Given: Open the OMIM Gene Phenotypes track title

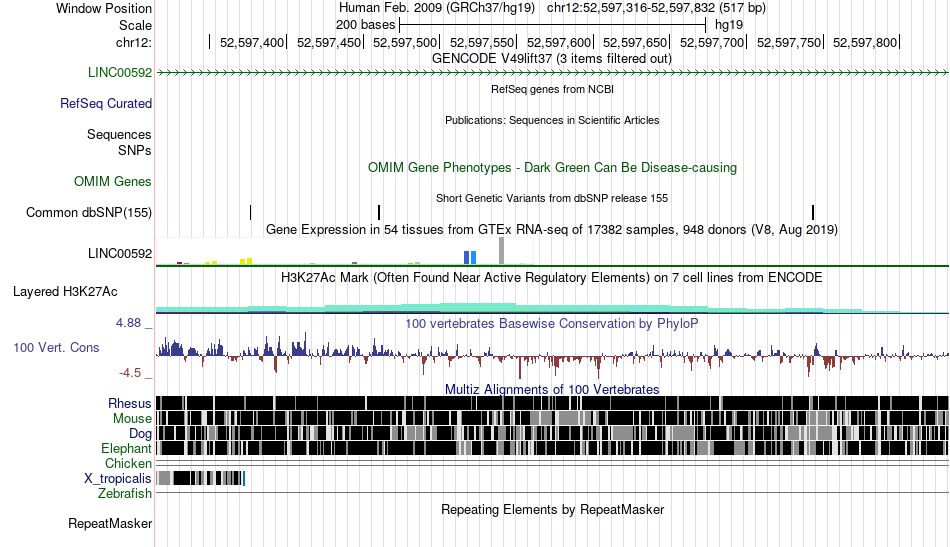Looking at the screenshot, I should click(x=552, y=168).
